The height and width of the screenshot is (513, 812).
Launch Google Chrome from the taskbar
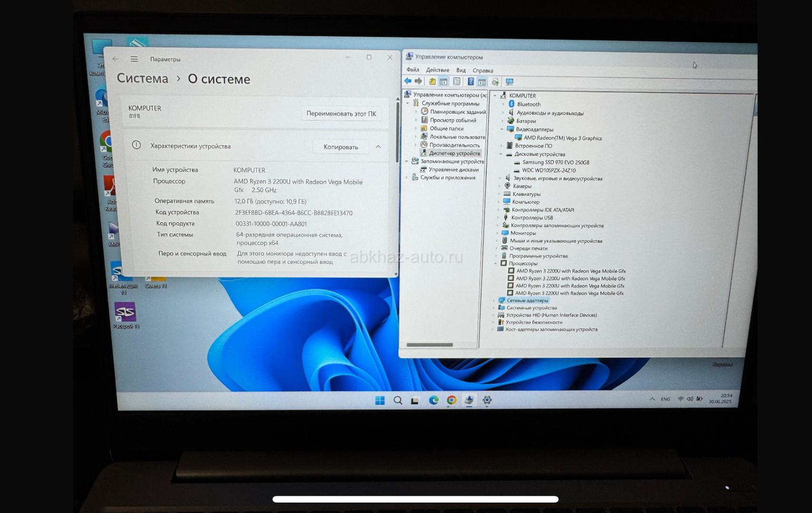(452, 400)
